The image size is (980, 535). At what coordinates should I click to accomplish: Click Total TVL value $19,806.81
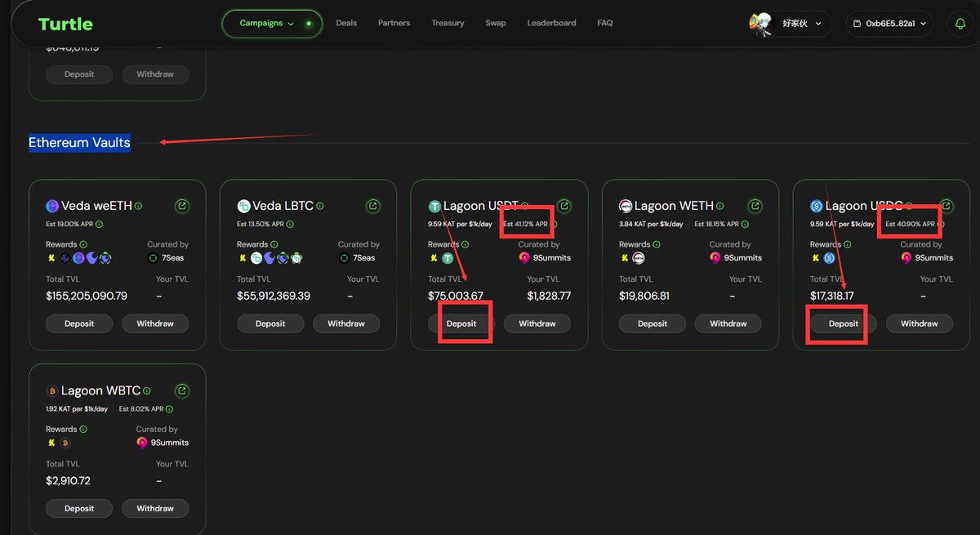(644, 296)
